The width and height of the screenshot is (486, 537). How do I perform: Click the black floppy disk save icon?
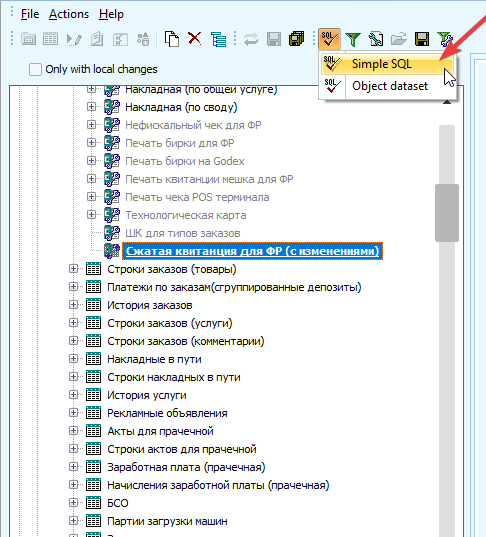pyautogui.click(x=422, y=39)
